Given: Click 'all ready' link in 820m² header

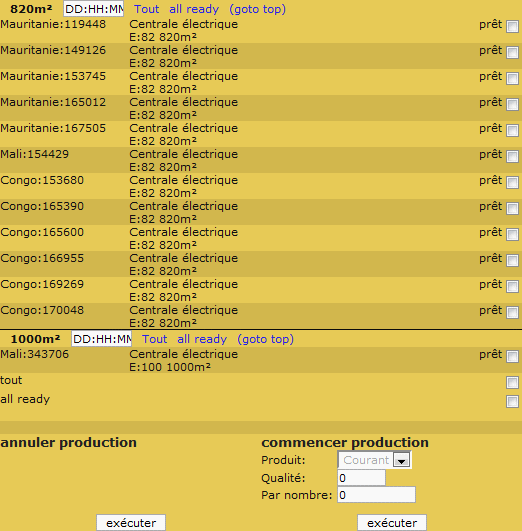Looking at the screenshot, I should point(194,9).
